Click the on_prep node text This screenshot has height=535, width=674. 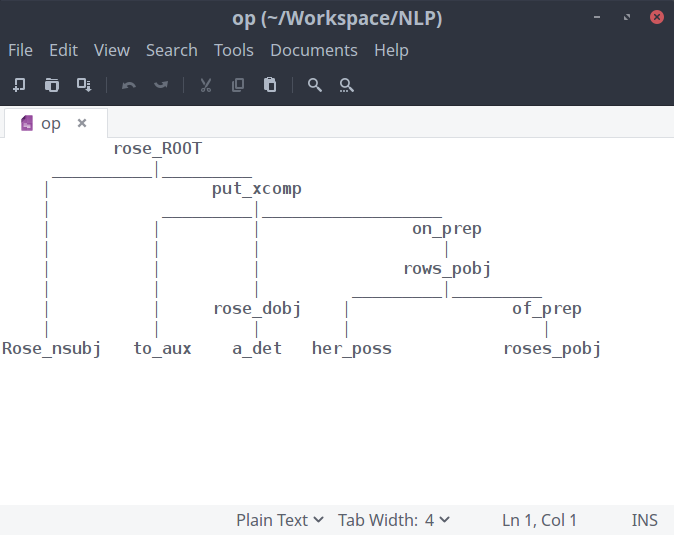click(447, 229)
